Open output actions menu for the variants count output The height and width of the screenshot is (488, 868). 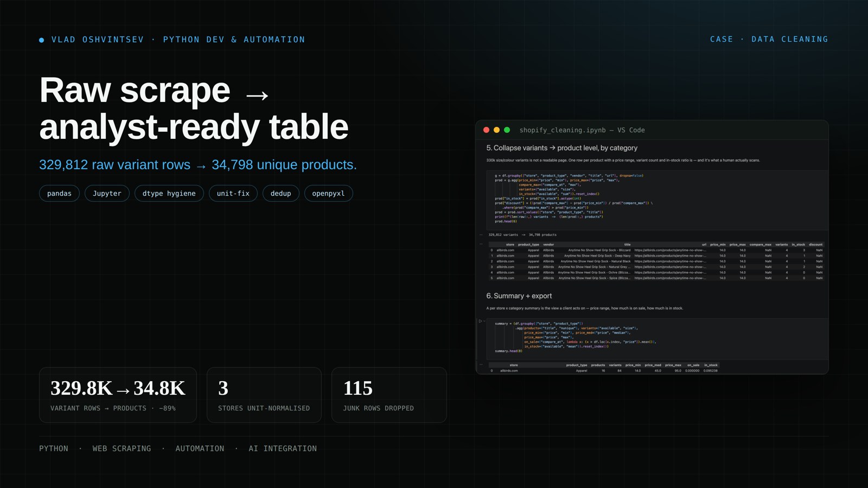click(x=481, y=235)
